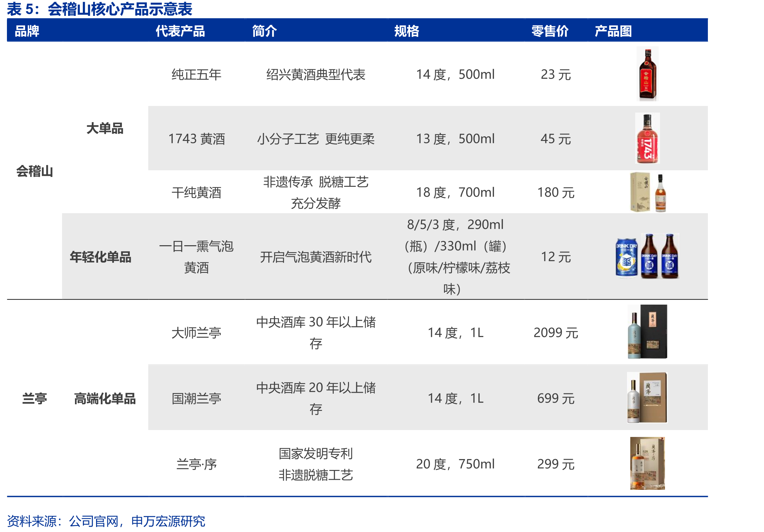Click the 纯正五年 product name

click(196, 74)
